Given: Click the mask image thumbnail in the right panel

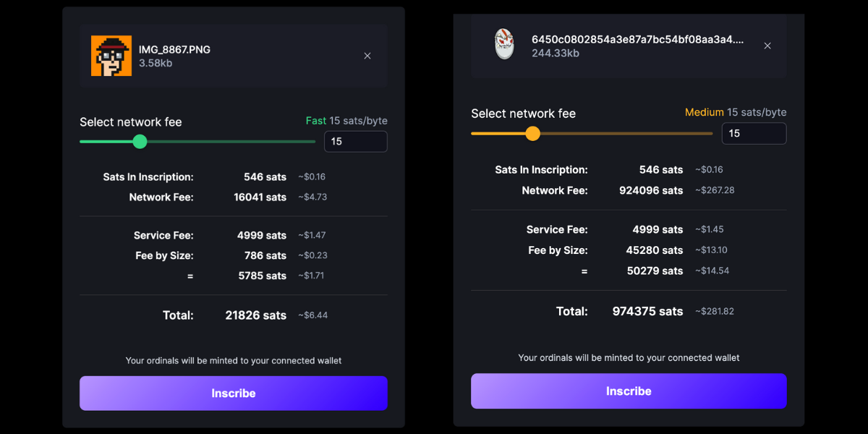Looking at the screenshot, I should tap(504, 44).
